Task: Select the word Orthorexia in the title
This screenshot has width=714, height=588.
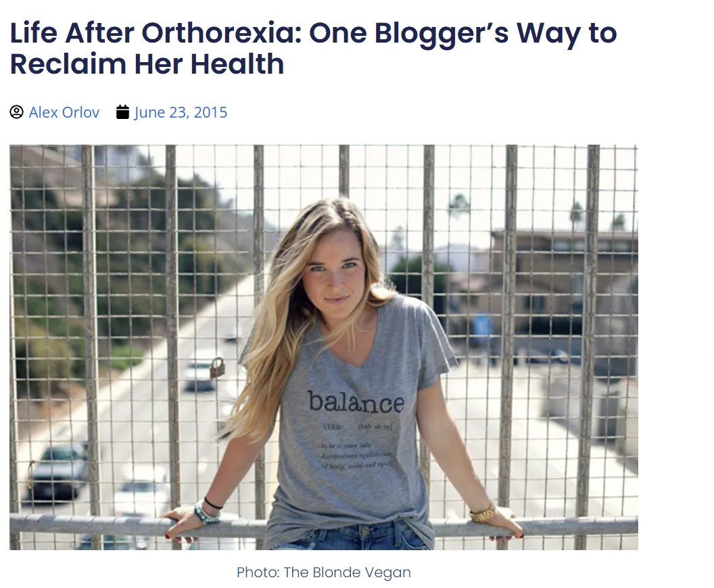Action: point(222,33)
